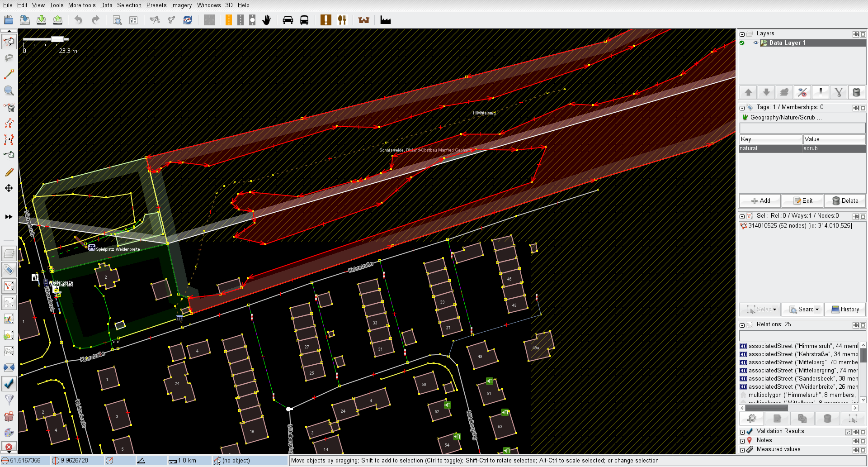Select the Draw nodes tool

click(9, 74)
